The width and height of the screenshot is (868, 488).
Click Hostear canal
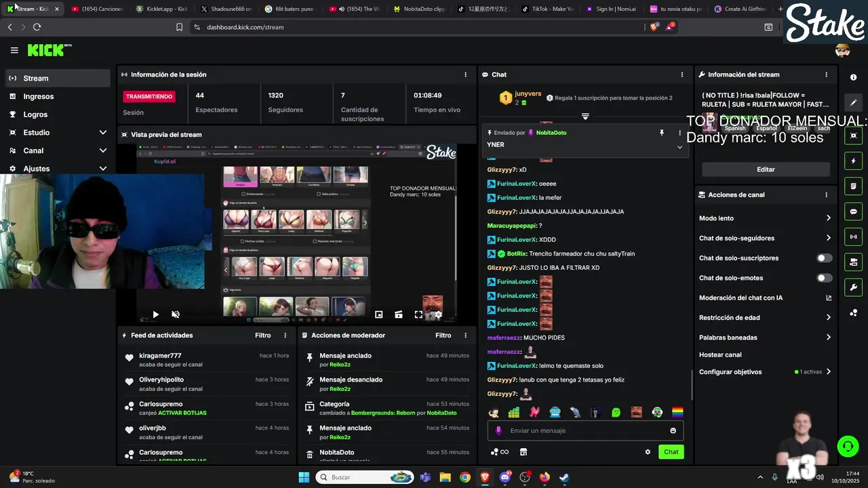(720, 354)
